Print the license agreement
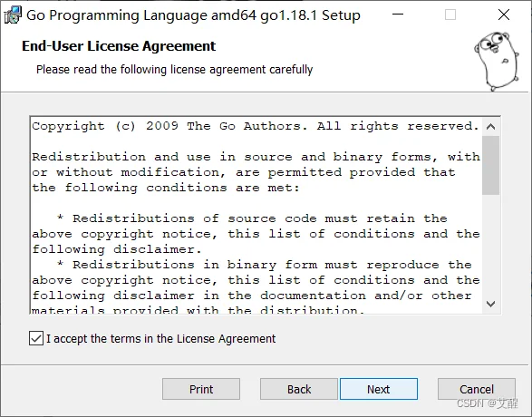Image resolution: width=532 pixels, height=417 pixels. (201, 389)
